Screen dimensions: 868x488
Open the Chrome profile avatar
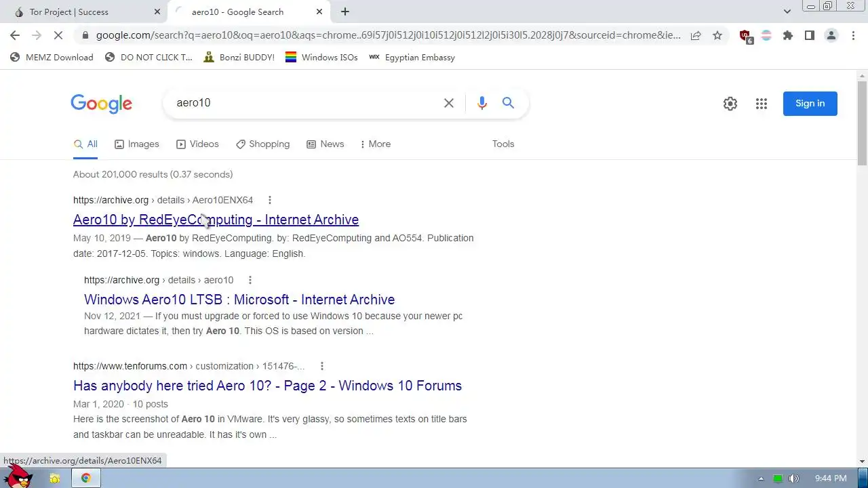tap(831, 35)
